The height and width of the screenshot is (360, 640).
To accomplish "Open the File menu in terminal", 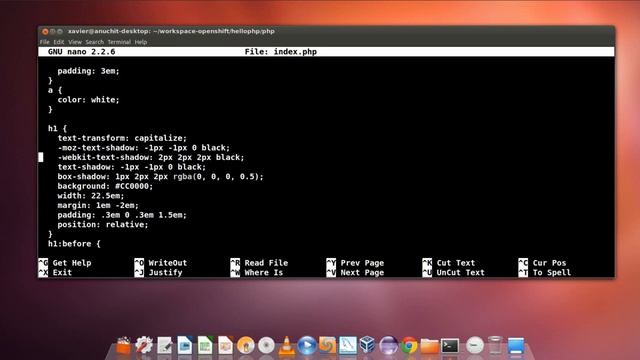I will tap(44, 42).
